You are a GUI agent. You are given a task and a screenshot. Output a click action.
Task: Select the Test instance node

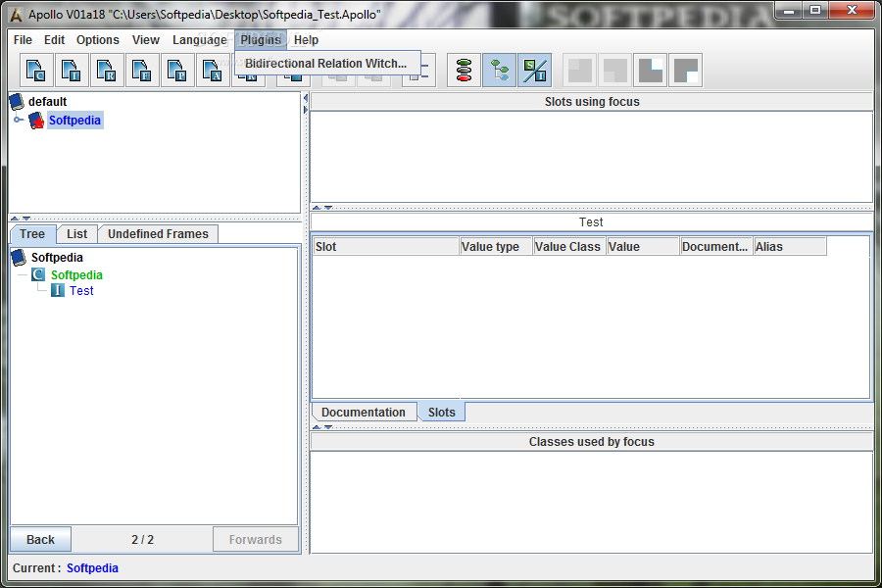(x=81, y=291)
